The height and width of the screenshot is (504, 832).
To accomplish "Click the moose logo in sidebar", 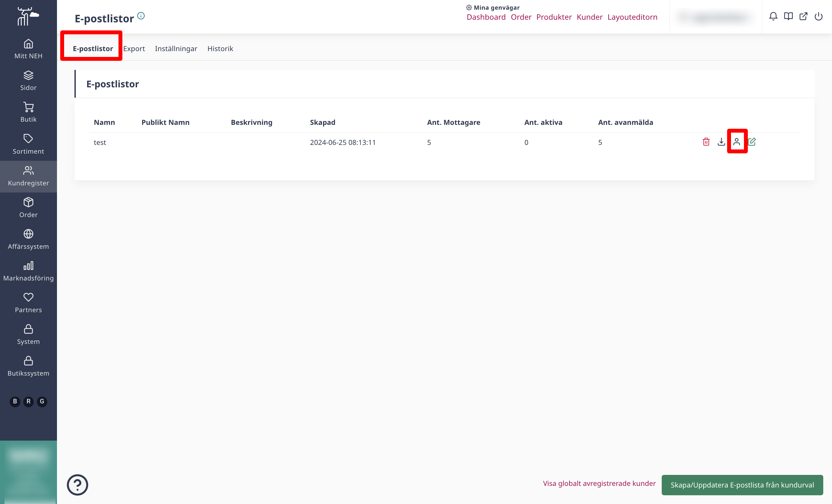I will click(28, 16).
